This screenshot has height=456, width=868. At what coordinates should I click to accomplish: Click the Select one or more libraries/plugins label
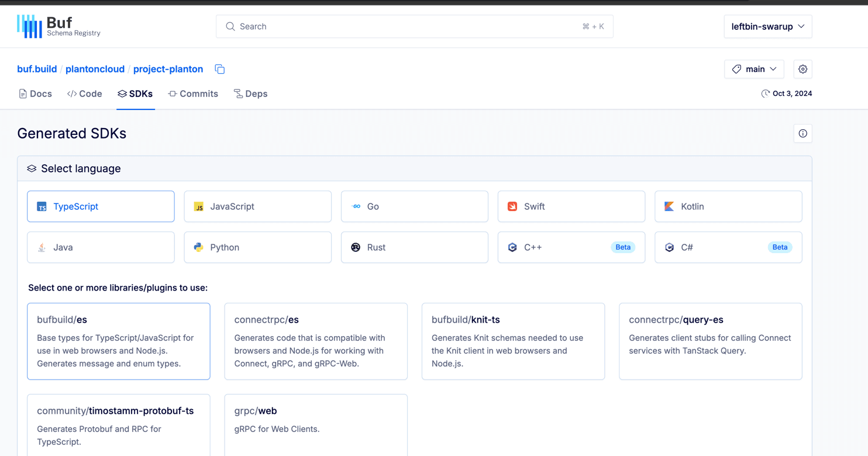tap(118, 288)
